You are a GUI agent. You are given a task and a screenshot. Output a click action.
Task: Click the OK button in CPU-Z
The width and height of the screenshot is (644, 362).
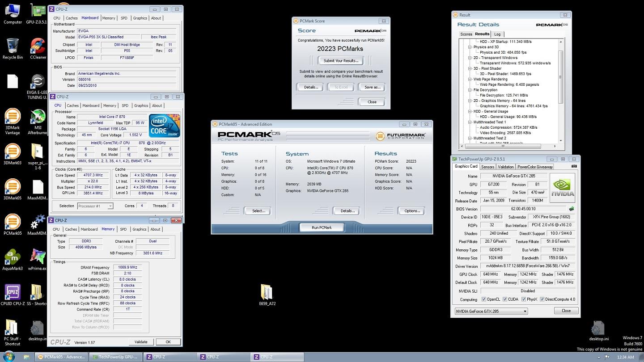click(168, 342)
